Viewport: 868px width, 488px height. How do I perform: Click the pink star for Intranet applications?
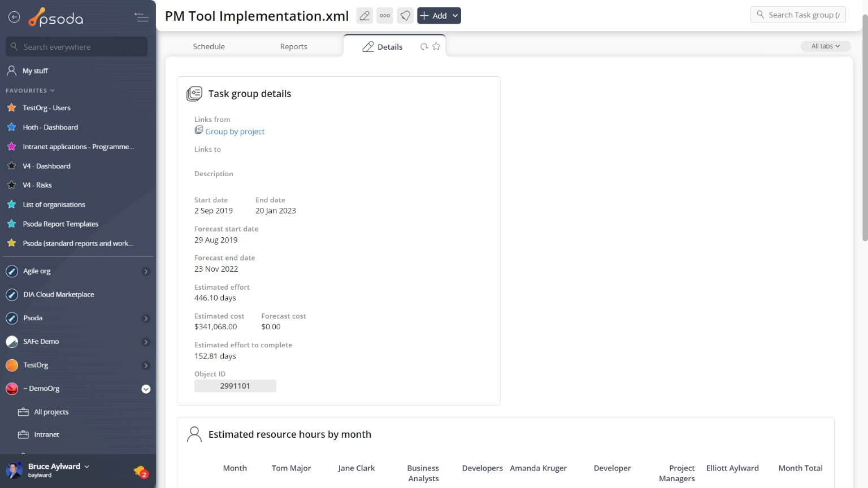[11, 146]
